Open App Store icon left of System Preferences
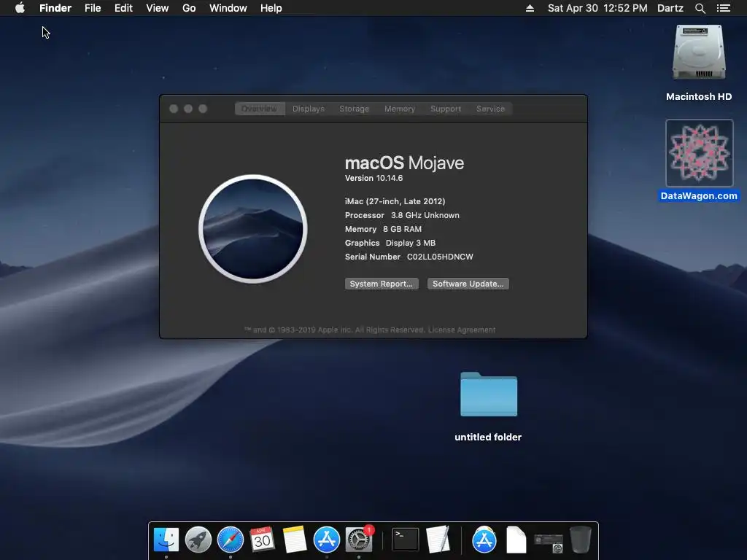747x560 pixels. coord(326,540)
